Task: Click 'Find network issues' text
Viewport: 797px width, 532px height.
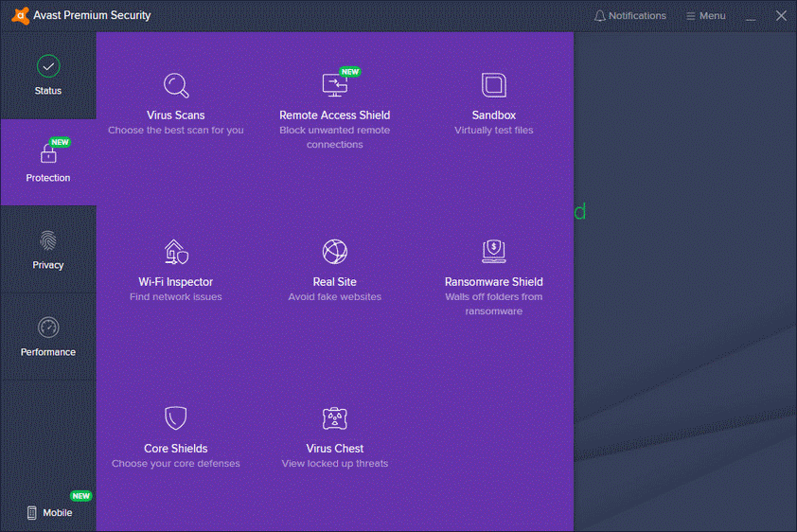Action: [x=176, y=296]
